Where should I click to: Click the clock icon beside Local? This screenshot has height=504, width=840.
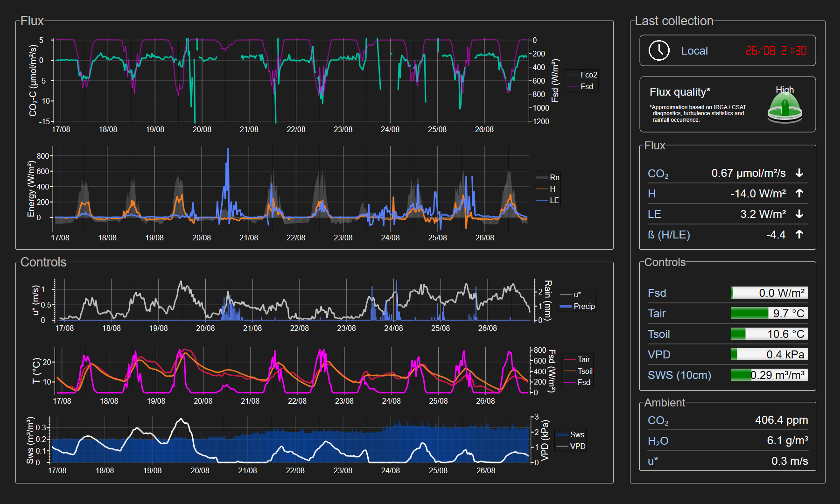pos(659,50)
